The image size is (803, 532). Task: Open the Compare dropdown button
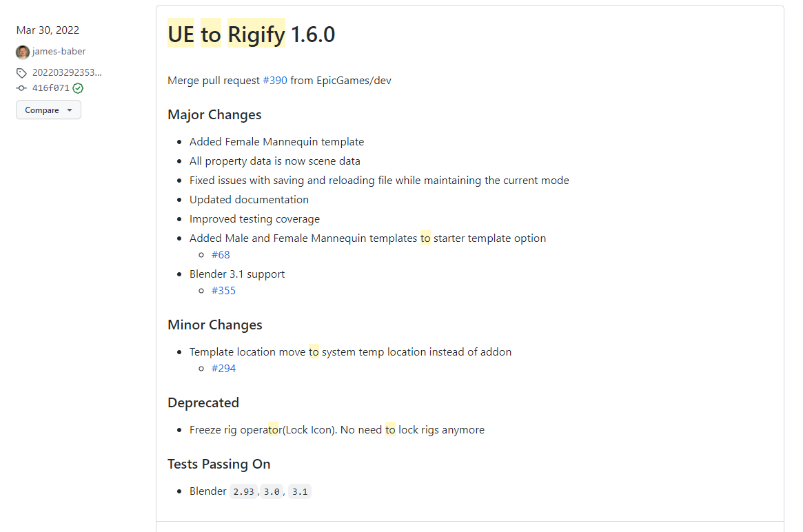(x=48, y=110)
